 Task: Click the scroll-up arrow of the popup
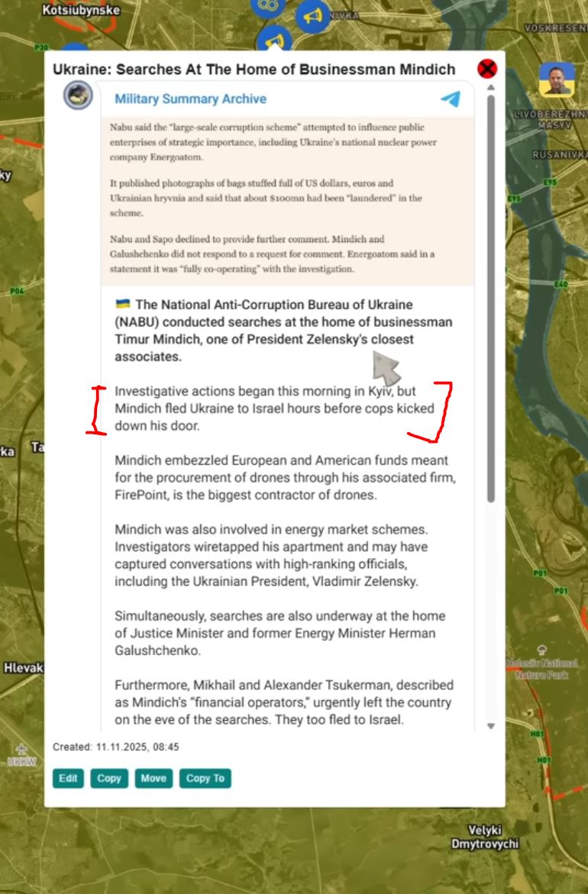[x=490, y=88]
